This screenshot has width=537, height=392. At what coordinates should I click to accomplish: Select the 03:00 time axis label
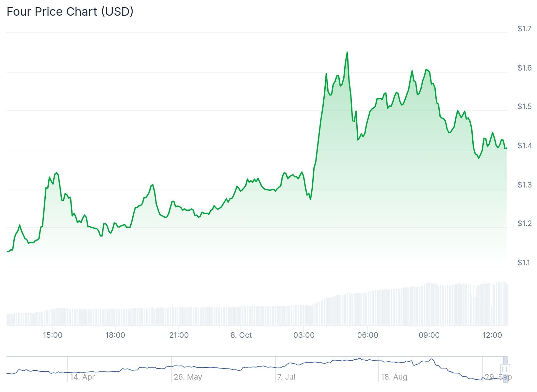(304, 335)
